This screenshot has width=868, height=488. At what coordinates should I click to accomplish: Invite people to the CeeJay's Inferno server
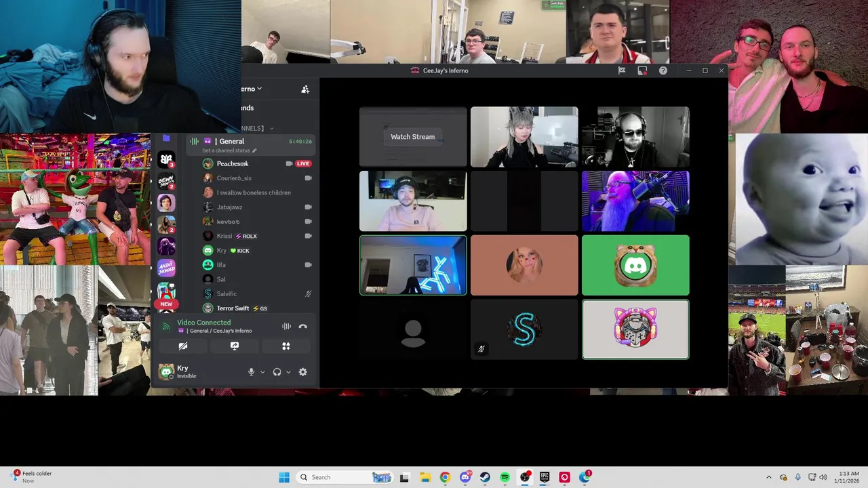(305, 89)
